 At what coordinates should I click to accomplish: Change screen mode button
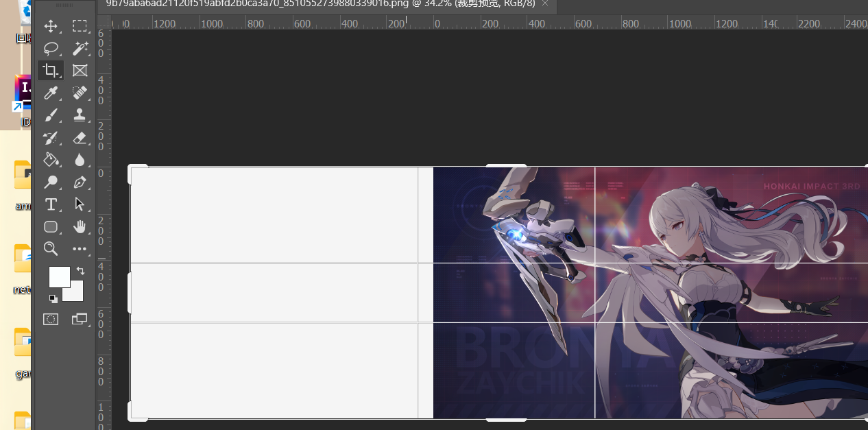(x=80, y=319)
